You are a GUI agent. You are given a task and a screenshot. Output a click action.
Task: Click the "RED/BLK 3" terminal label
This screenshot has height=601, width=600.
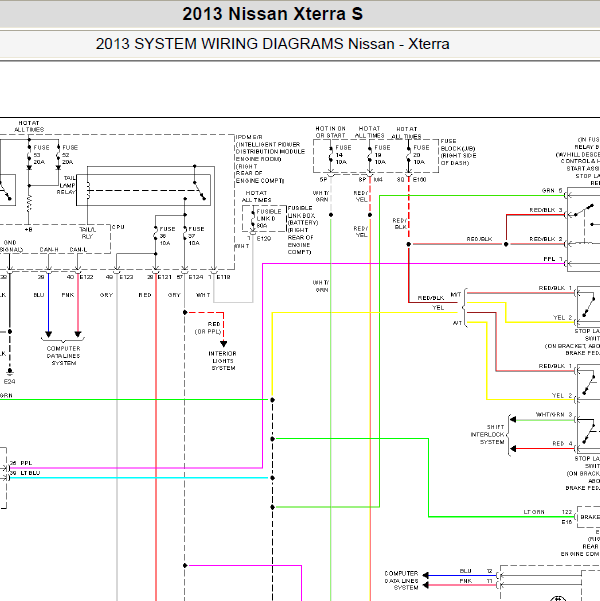tap(546, 210)
